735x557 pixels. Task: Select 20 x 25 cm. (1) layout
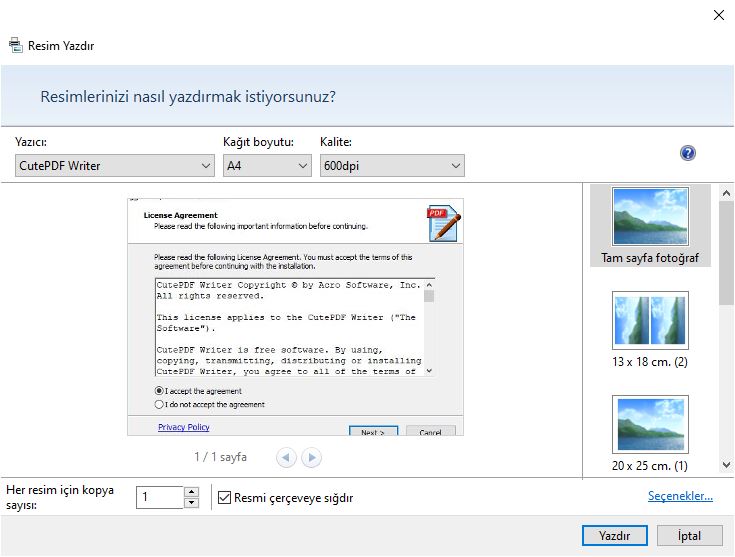click(650, 434)
